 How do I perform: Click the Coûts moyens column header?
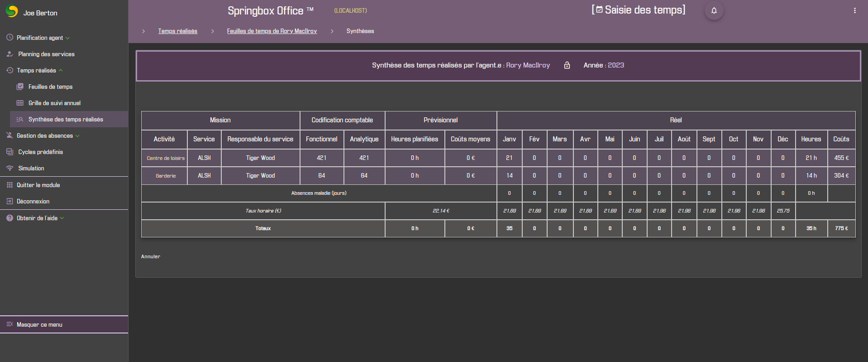pos(470,139)
